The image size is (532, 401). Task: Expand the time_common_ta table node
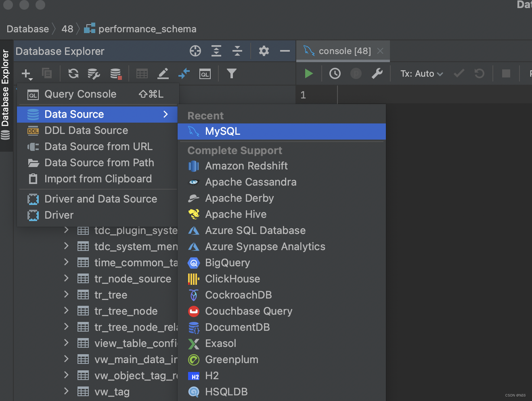(x=66, y=262)
